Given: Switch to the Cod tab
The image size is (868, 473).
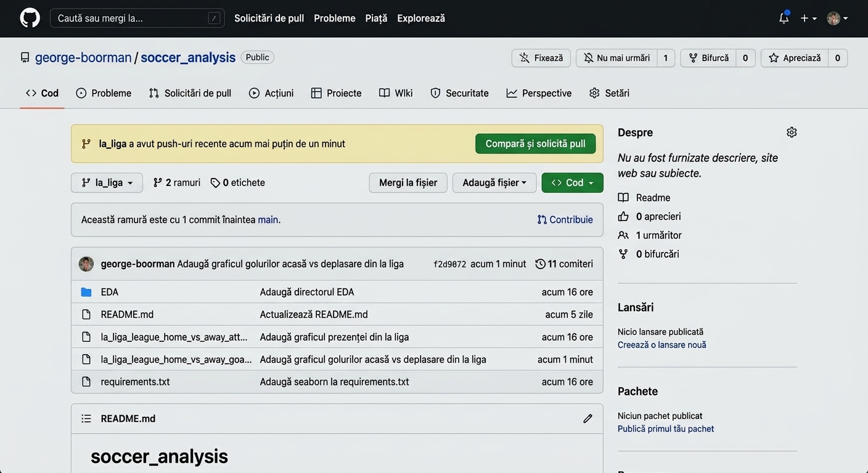Looking at the screenshot, I should point(42,93).
